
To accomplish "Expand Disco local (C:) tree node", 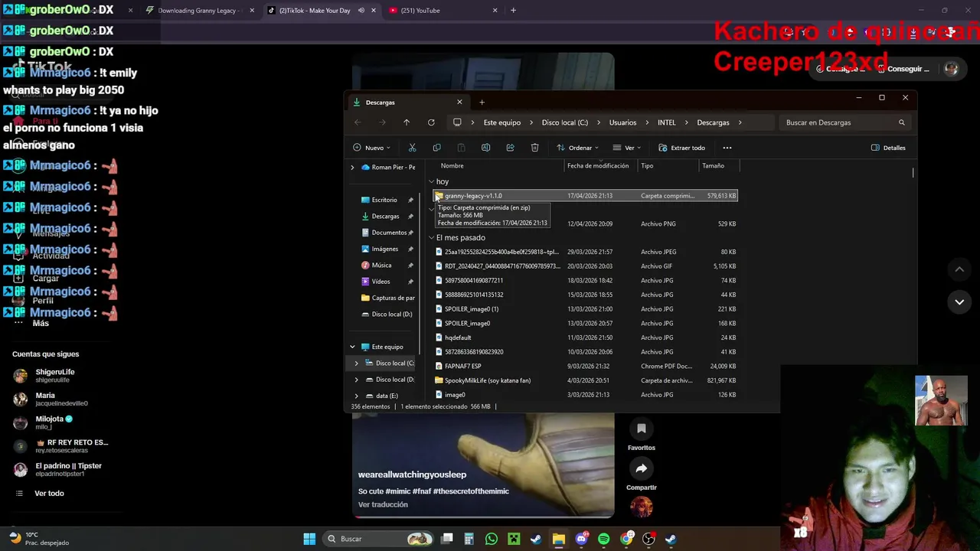I will (356, 363).
